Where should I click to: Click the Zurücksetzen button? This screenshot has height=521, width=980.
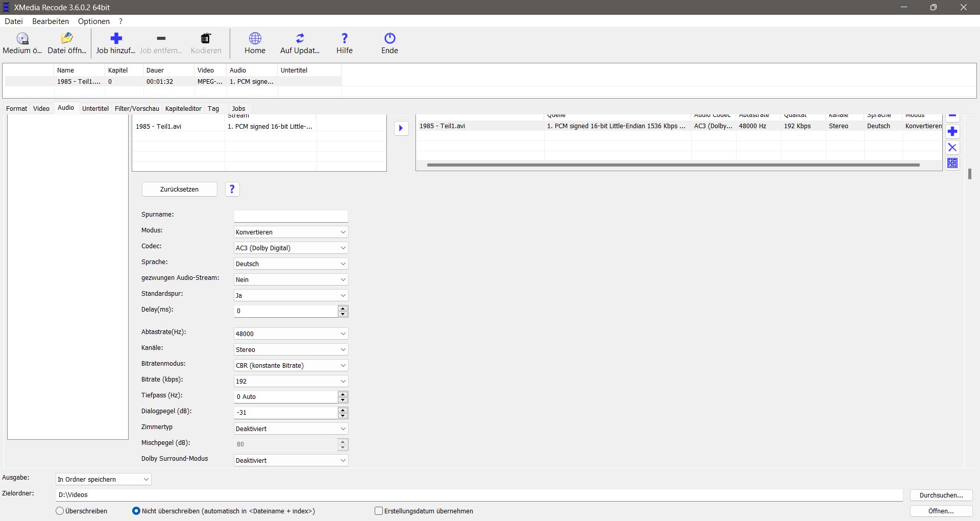pos(180,190)
